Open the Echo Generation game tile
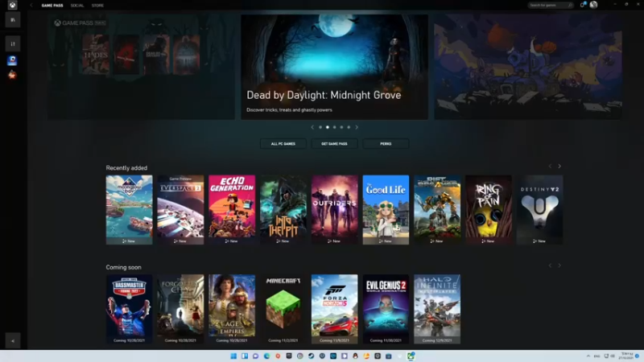This screenshot has height=362, width=644. pos(232,210)
